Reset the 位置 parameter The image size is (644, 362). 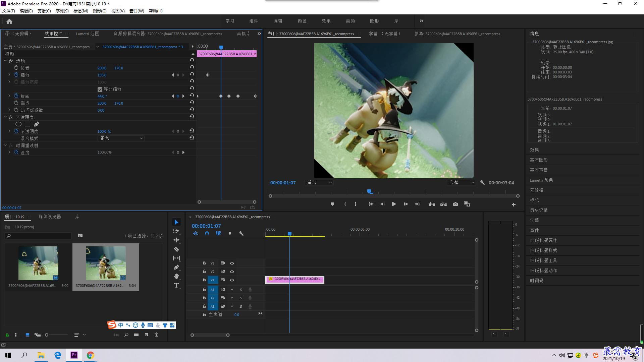tap(192, 68)
